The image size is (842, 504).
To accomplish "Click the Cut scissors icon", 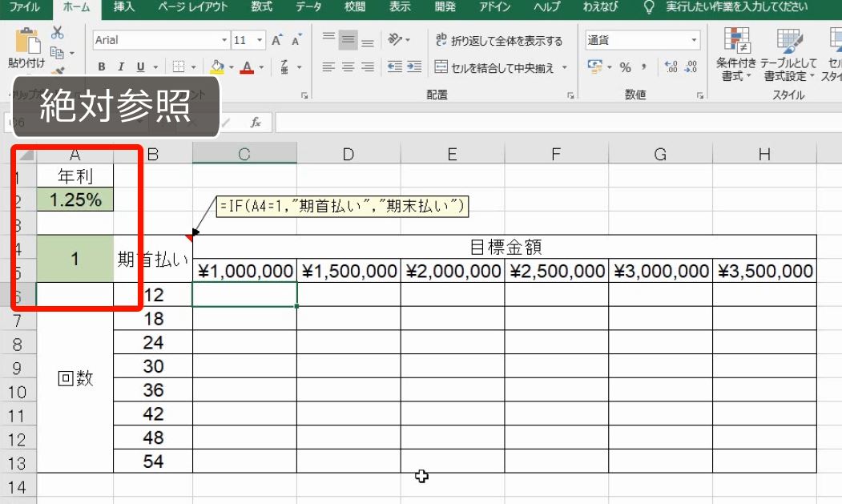I will click(x=58, y=33).
